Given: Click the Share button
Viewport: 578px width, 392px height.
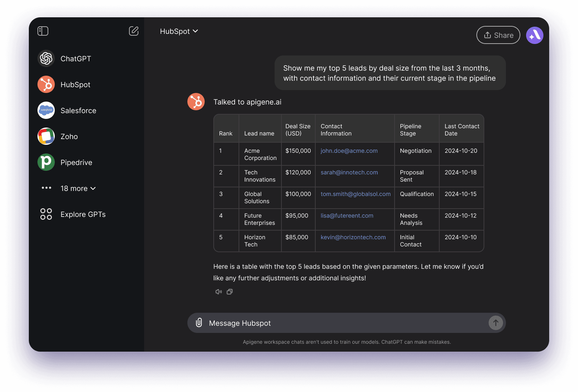Looking at the screenshot, I should (498, 35).
